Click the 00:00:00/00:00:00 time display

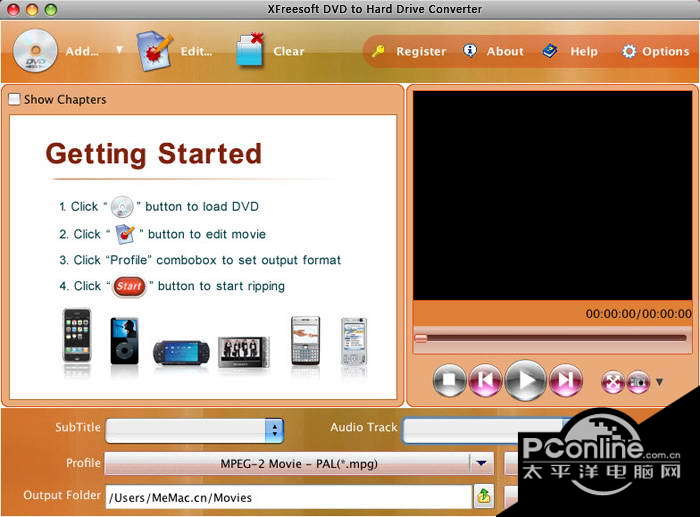639,314
